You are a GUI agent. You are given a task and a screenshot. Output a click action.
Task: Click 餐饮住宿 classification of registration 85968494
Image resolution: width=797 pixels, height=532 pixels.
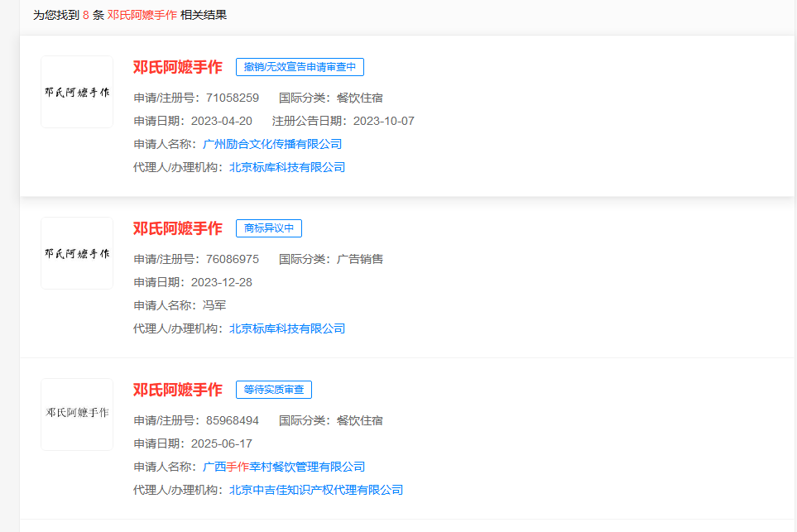click(x=360, y=421)
